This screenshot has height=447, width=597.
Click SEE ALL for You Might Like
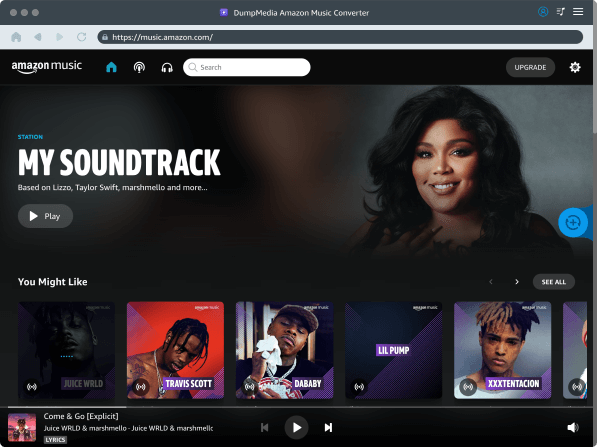pos(554,282)
